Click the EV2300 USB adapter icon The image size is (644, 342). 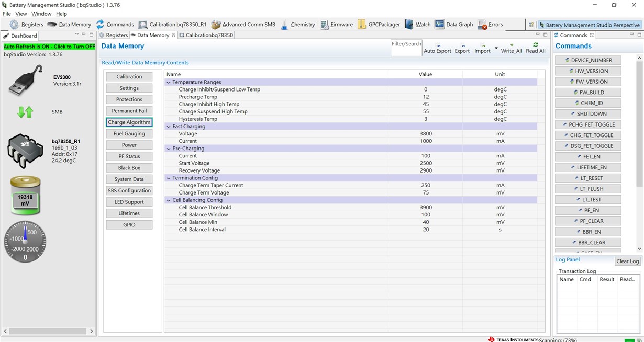click(26, 80)
